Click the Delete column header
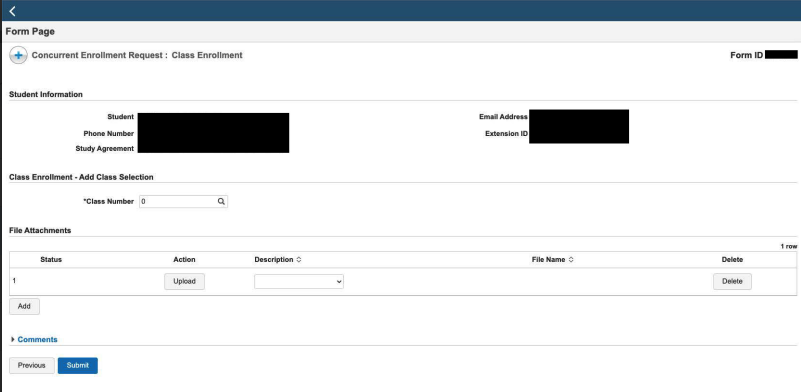The width and height of the screenshot is (801, 392). point(732,260)
